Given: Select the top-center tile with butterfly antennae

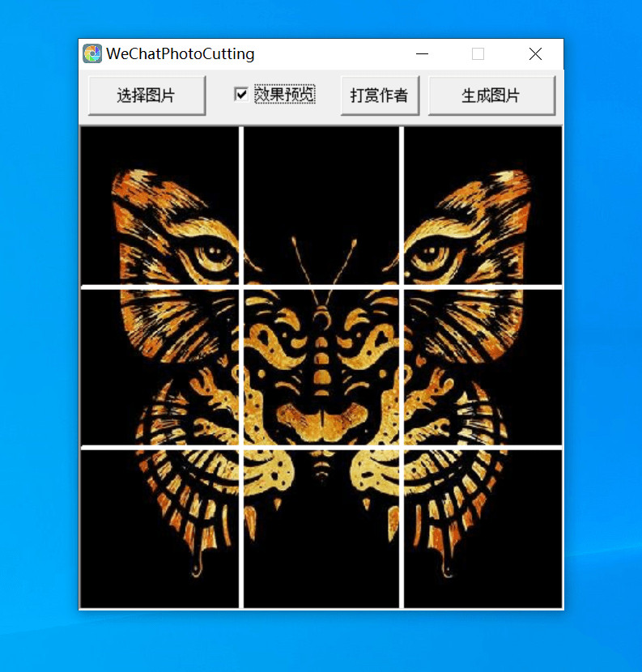Looking at the screenshot, I should click(321, 206).
